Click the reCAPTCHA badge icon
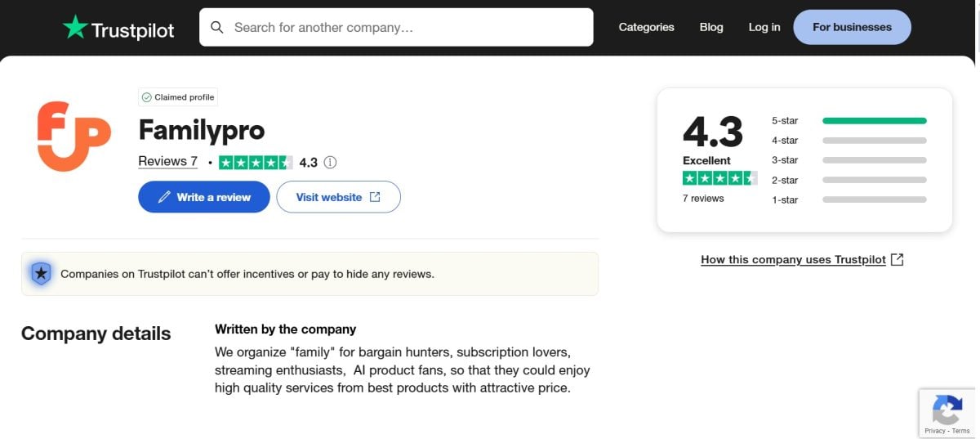 pos(947,410)
